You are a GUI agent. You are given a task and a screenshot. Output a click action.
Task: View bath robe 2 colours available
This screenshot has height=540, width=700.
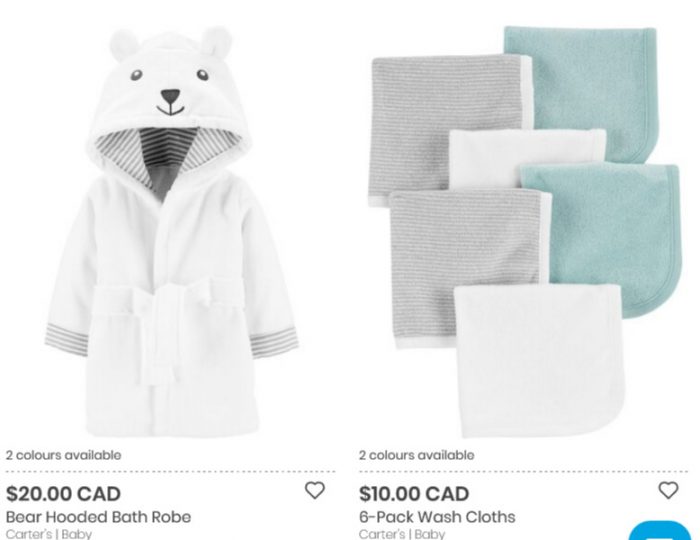(x=63, y=455)
